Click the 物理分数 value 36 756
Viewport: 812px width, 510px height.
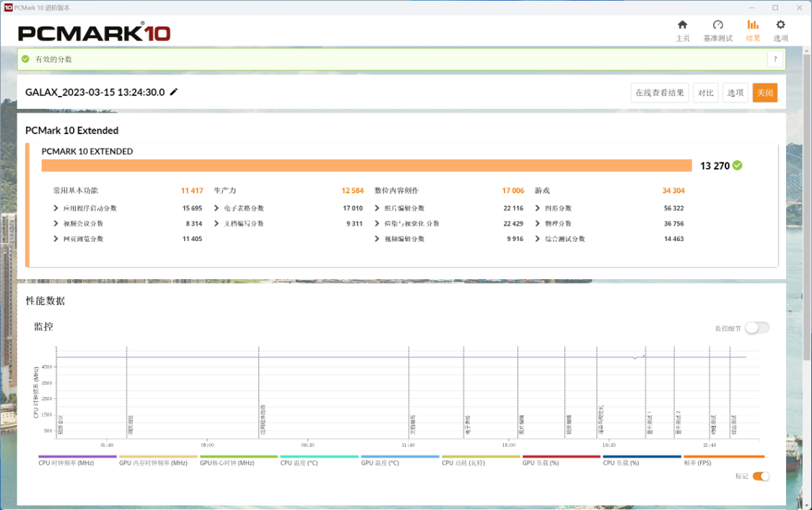(x=673, y=224)
